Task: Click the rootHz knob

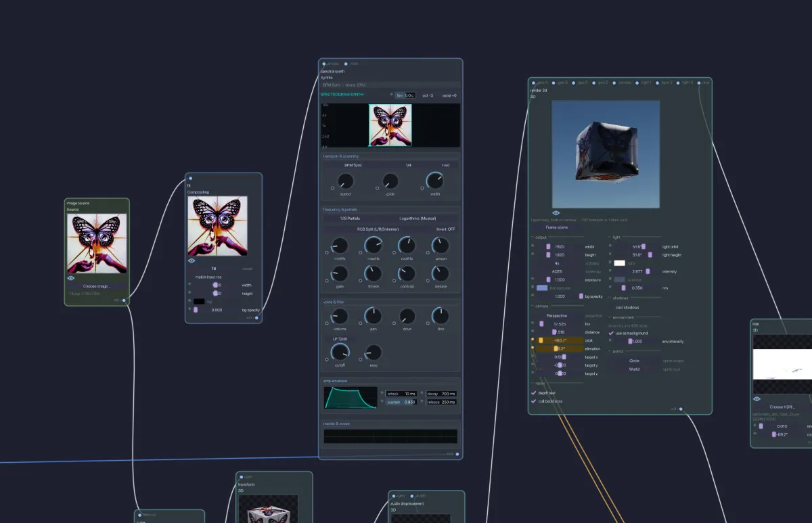Action: 407,246
